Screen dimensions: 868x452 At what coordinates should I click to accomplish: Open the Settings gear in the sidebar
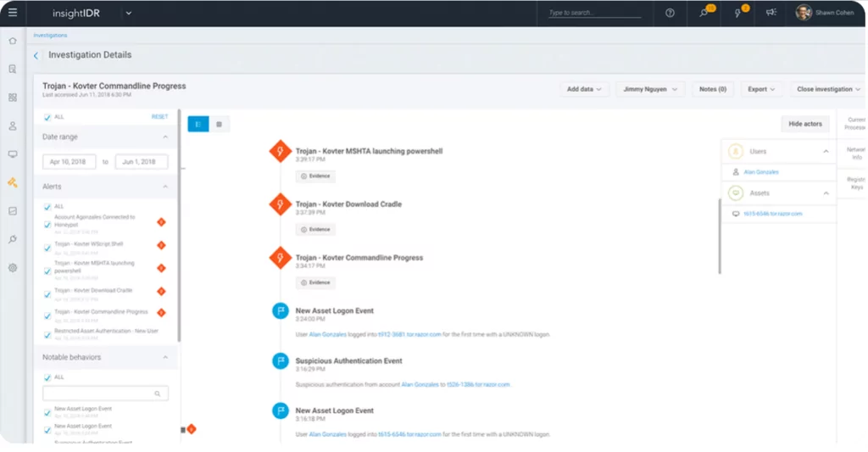pyautogui.click(x=12, y=267)
